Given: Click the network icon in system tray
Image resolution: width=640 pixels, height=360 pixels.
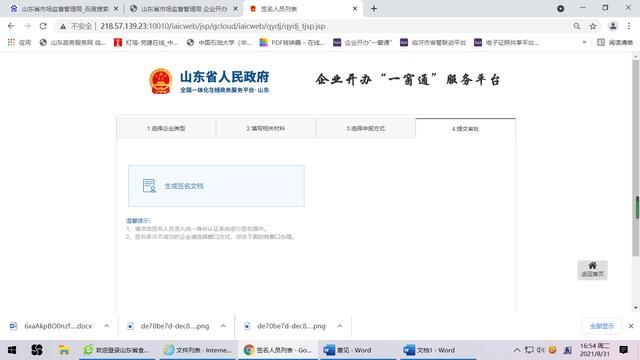Looking at the screenshot, I should point(529,350).
